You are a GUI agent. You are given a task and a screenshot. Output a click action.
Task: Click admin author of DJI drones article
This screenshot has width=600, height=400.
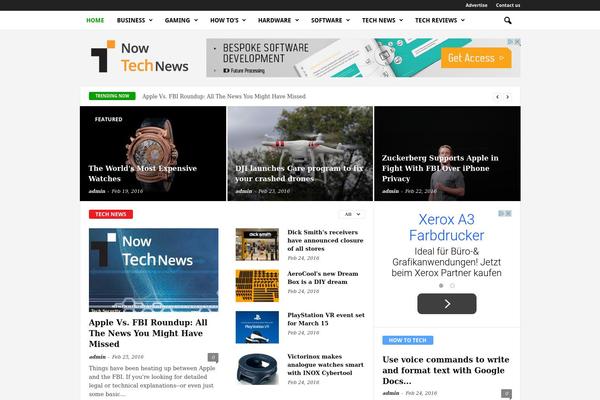pyautogui.click(x=244, y=191)
